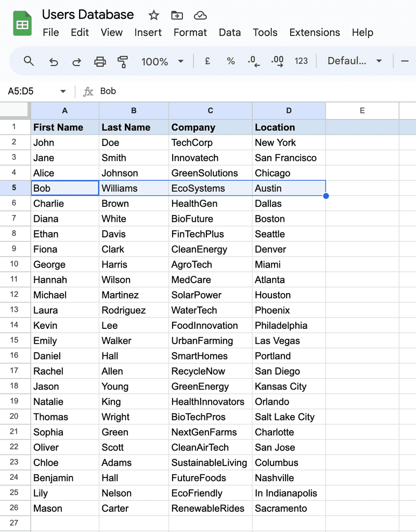Expand the Default font dropdown
The height and width of the screenshot is (532, 416).
point(355,61)
